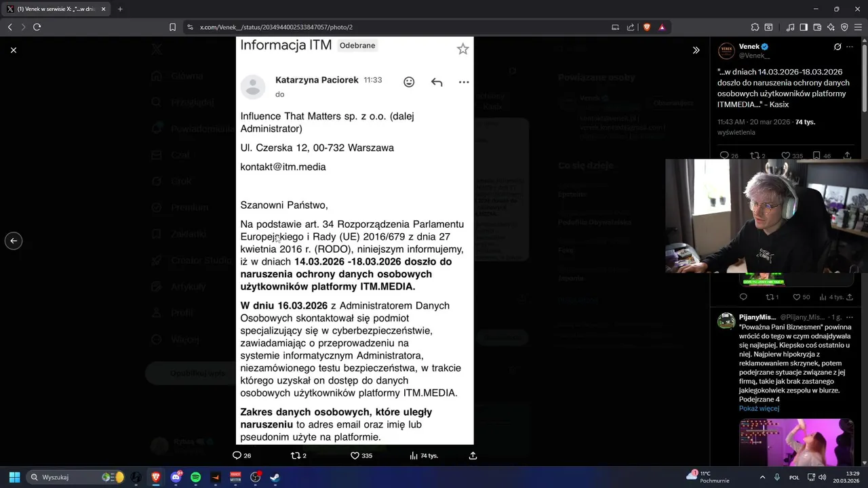Viewport: 868px width, 488px height.
Task: Click the share icon below the photo
Action: 473,455
